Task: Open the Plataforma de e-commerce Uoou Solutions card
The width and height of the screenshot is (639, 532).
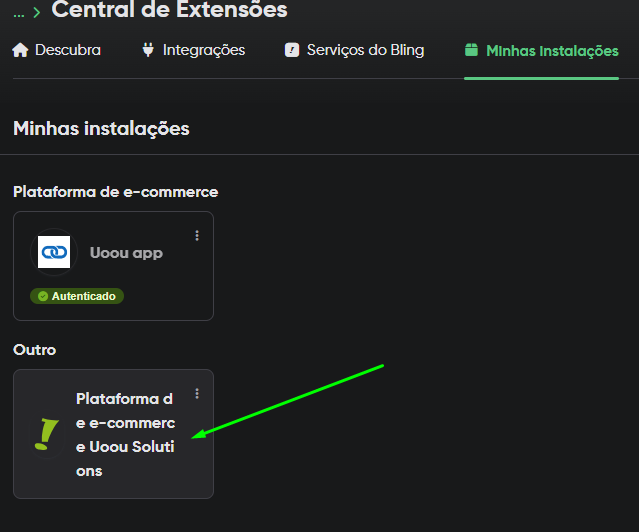Action: (113, 434)
